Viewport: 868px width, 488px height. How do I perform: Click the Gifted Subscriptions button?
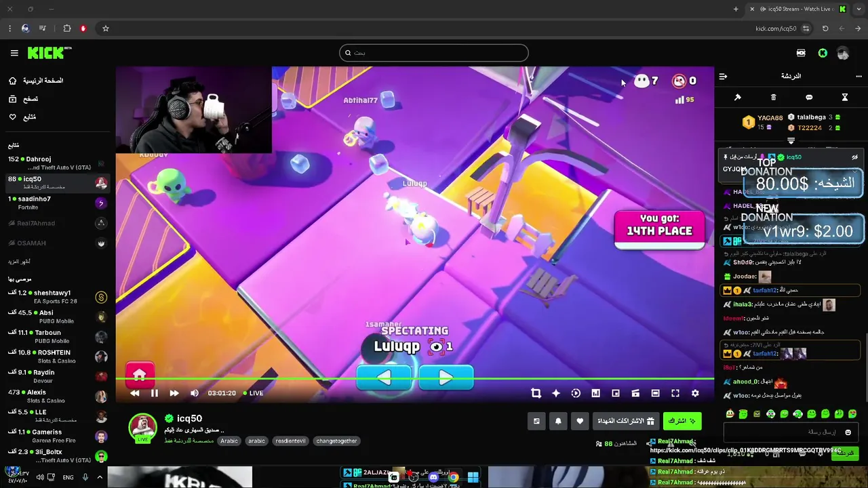(625, 421)
